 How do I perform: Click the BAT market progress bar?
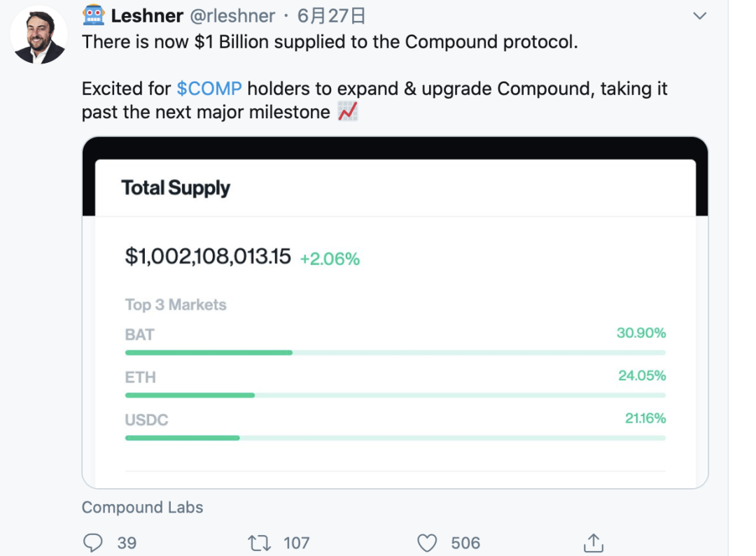tap(395, 352)
